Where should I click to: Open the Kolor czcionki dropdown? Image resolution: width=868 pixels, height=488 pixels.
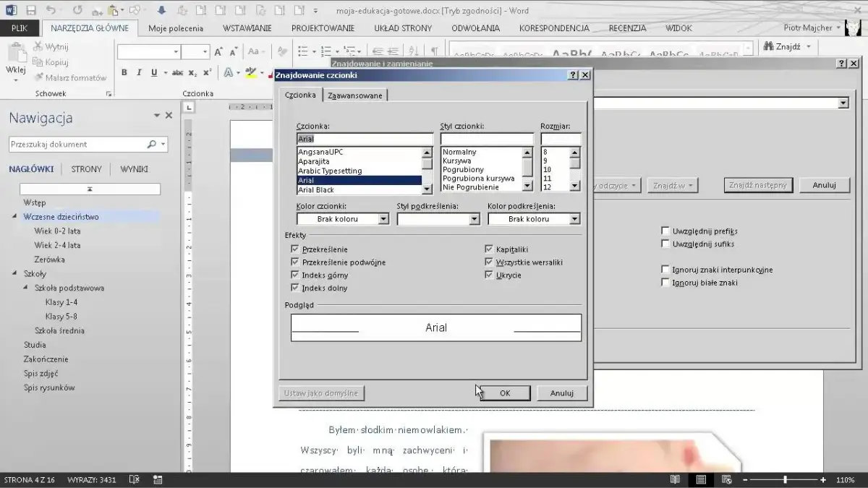click(x=342, y=219)
